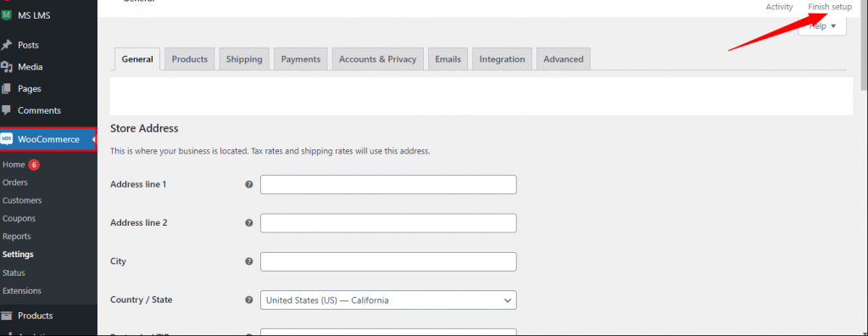Open the Shipping settings tab
Viewport: 868px width, 336px height.
point(244,59)
